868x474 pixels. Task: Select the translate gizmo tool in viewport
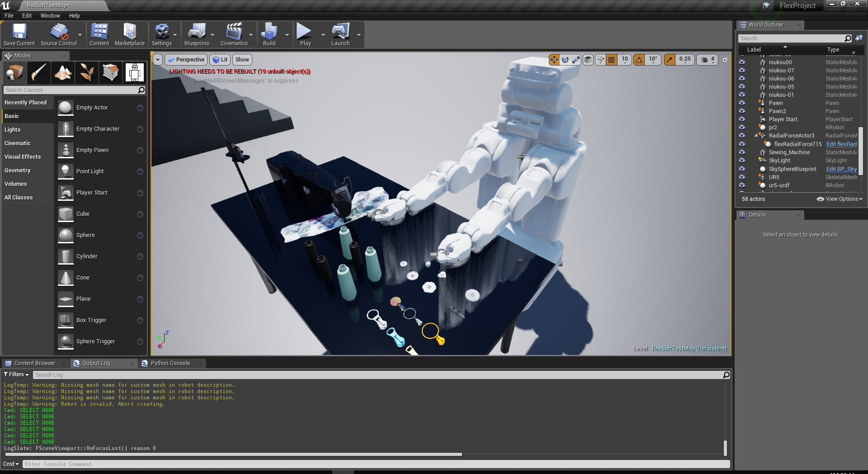pos(554,60)
